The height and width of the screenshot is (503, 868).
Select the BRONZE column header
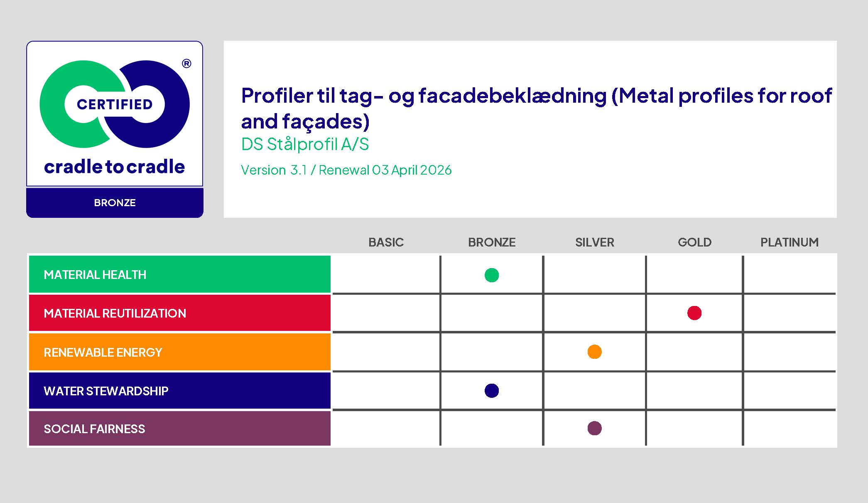pyautogui.click(x=492, y=242)
